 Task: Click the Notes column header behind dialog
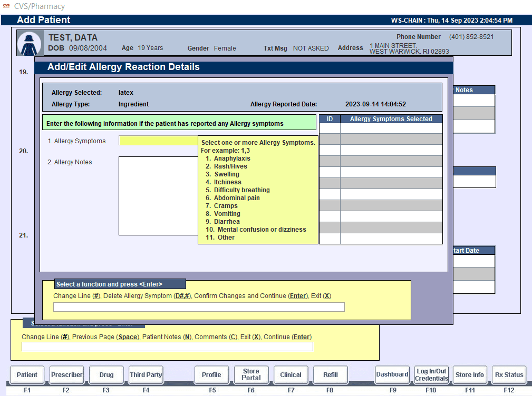pyautogui.click(x=474, y=90)
